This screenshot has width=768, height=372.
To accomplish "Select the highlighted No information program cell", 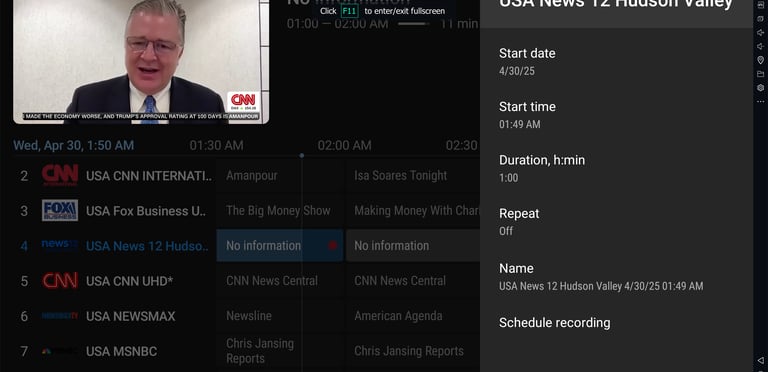I will point(280,245).
